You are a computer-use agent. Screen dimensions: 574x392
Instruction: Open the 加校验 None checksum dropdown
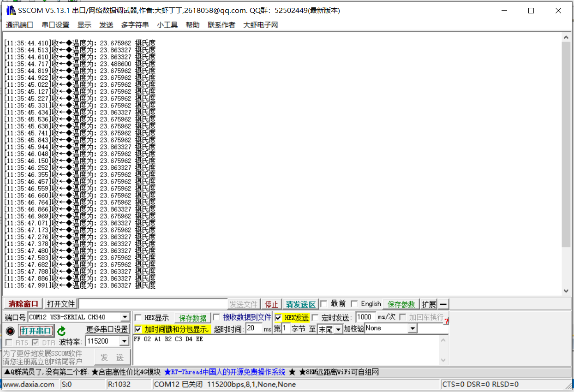click(413, 329)
